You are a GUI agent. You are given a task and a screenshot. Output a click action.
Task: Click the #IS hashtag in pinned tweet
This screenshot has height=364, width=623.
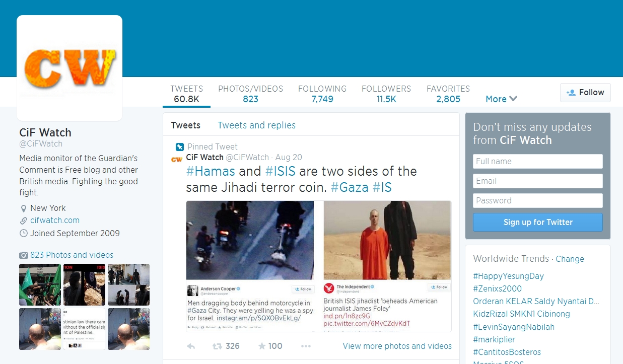[382, 188]
